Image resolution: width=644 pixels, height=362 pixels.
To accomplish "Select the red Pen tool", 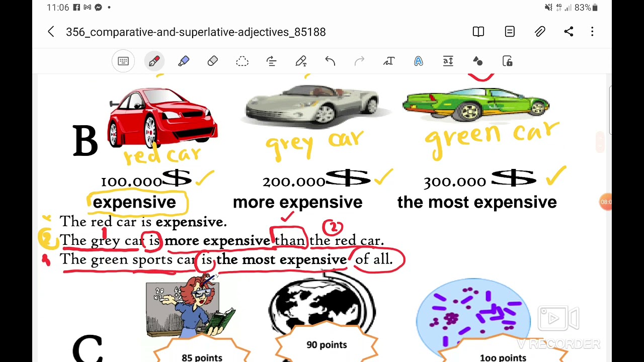I will click(154, 61).
